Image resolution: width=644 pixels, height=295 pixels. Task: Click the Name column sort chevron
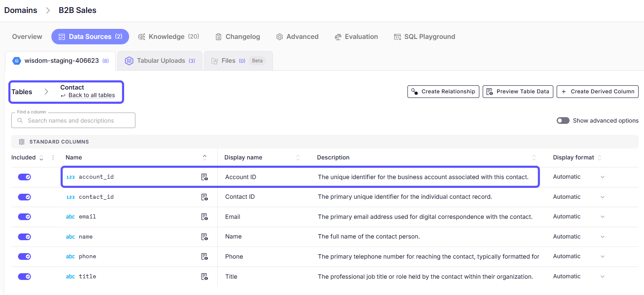205,157
